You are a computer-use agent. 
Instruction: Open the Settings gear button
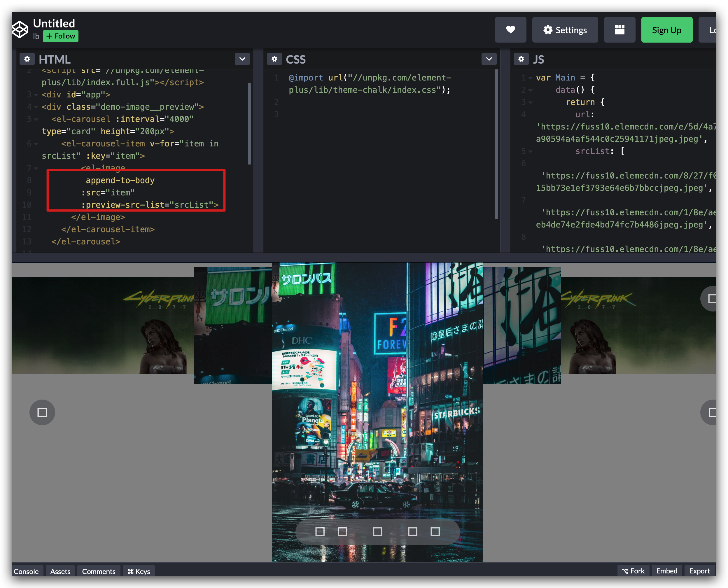tap(565, 30)
